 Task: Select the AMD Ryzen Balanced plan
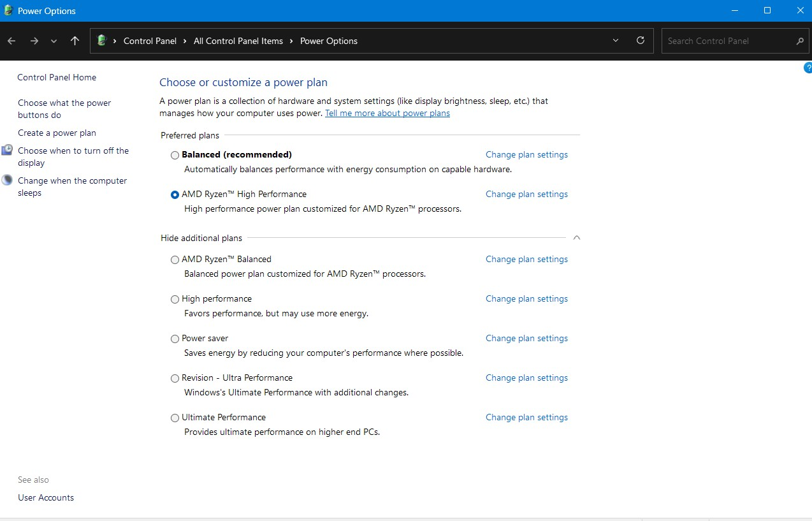click(x=175, y=260)
